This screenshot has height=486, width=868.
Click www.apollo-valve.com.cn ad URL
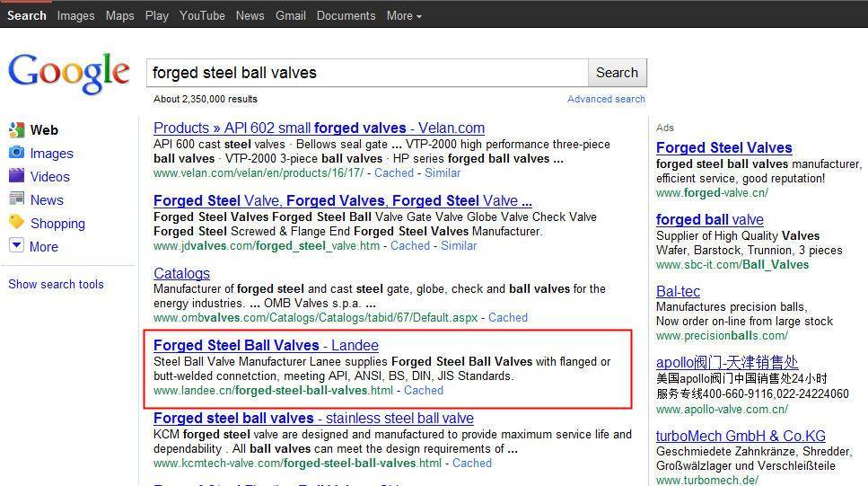pyautogui.click(x=722, y=410)
